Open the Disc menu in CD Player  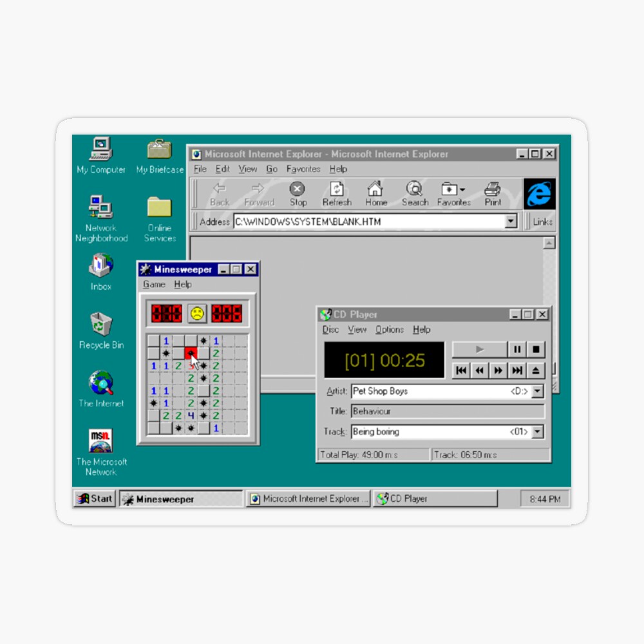click(330, 329)
